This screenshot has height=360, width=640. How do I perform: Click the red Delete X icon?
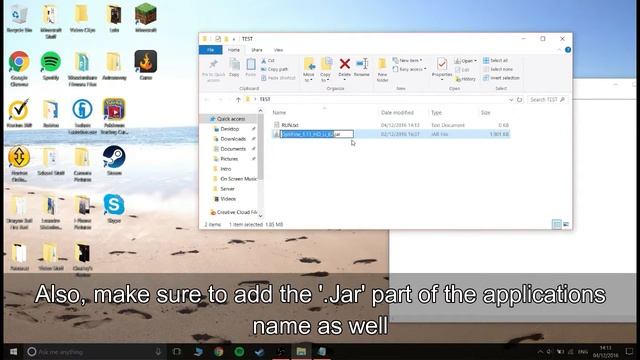[344, 64]
